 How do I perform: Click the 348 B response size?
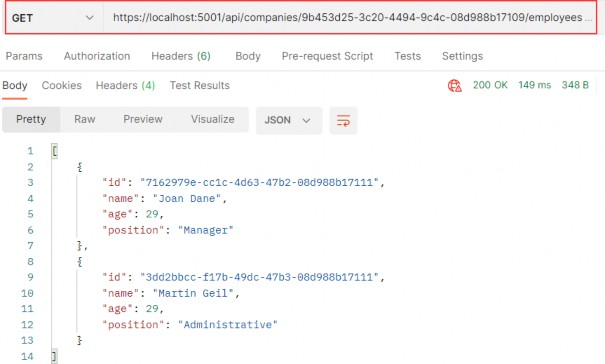575,85
